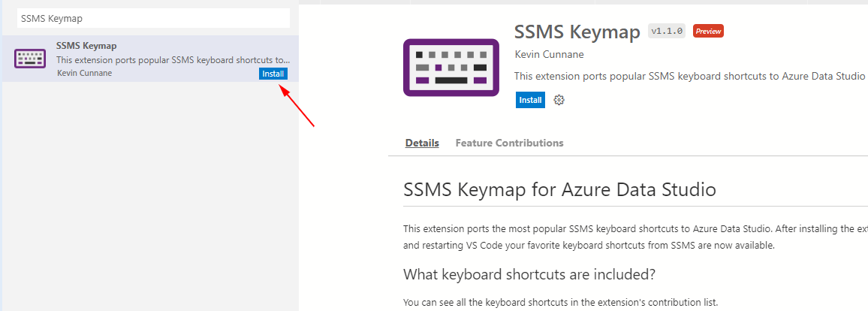
Task: Click the large purple keyboard extension icon
Action: pyautogui.click(x=451, y=68)
